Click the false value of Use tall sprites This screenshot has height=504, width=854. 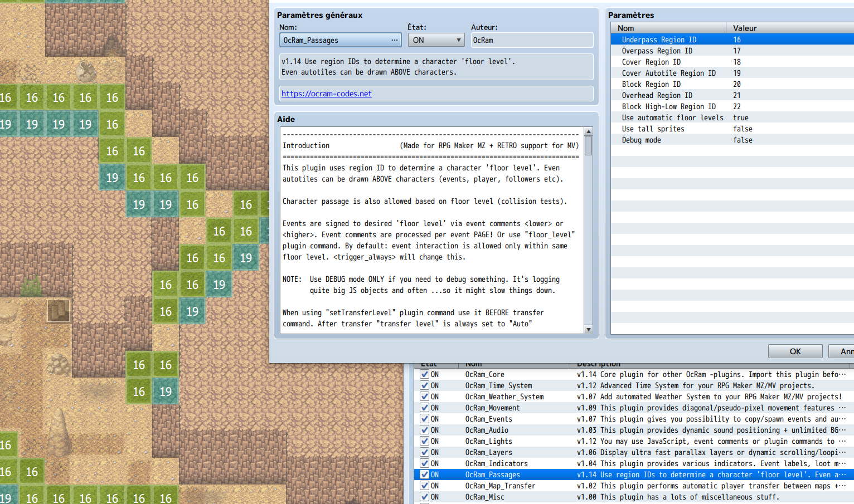743,129
